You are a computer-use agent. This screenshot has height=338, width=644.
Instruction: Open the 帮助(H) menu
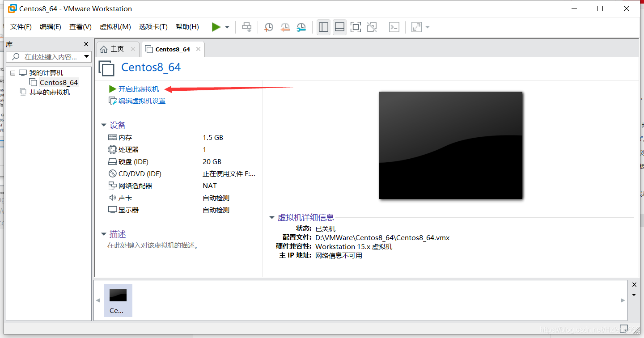(187, 27)
